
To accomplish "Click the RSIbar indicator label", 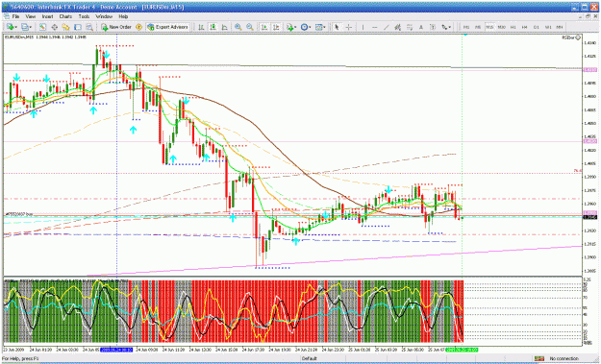I will click(569, 37).
